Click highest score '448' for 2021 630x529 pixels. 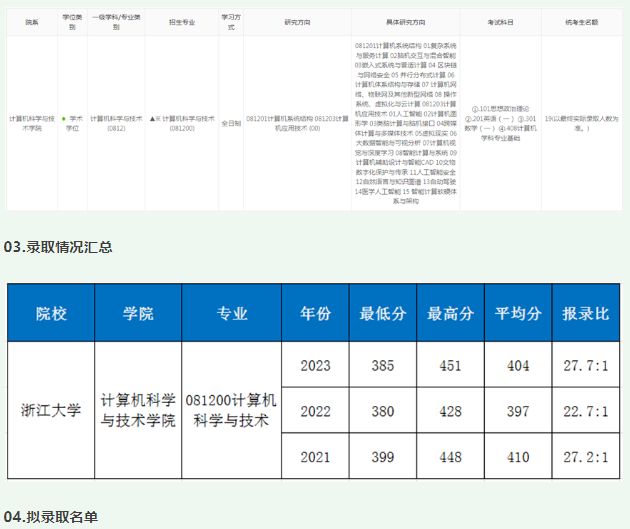(x=450, y=456)
